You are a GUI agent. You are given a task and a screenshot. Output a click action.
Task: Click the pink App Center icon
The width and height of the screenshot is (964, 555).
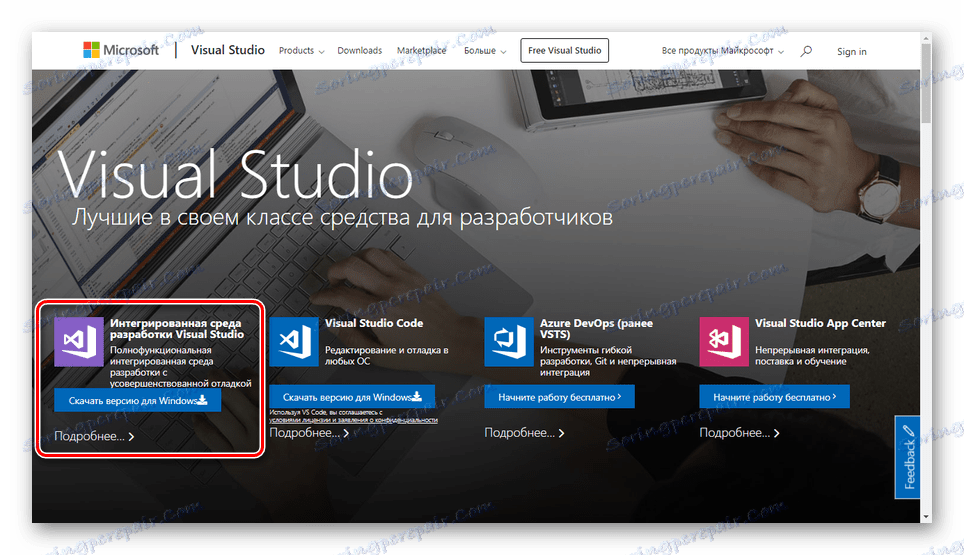click(724, 342)
